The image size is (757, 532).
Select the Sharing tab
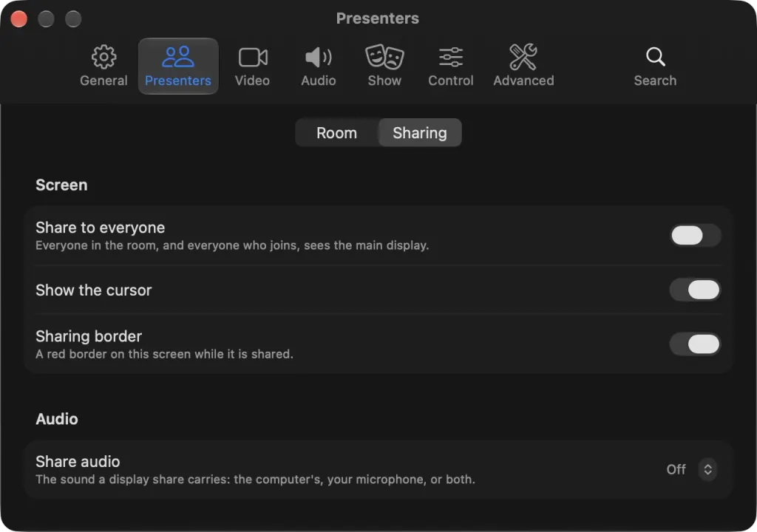click(x=420, y=133)
